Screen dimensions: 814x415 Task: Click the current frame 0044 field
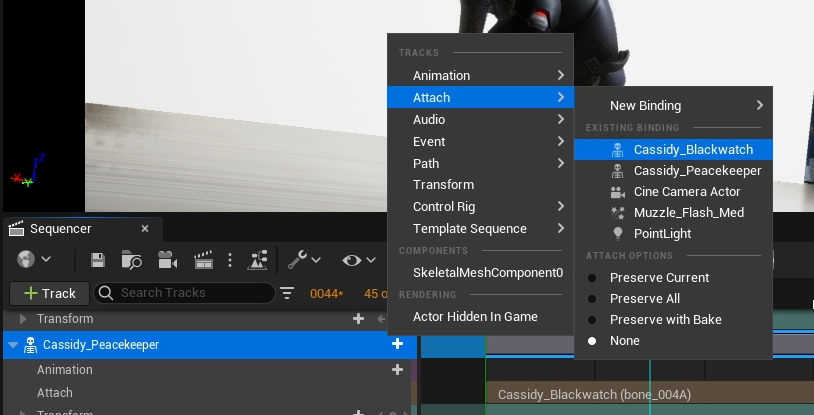click(x=326, y=294)
